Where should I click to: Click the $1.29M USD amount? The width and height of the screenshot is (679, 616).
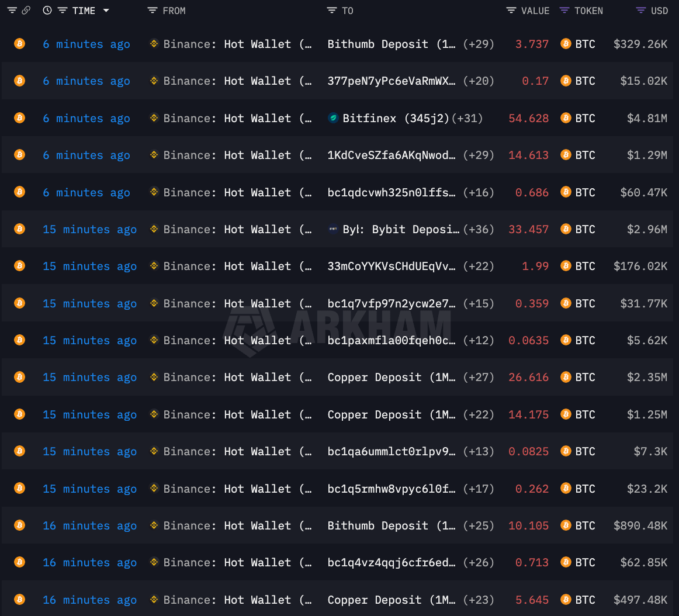click(x=647, y=155)
